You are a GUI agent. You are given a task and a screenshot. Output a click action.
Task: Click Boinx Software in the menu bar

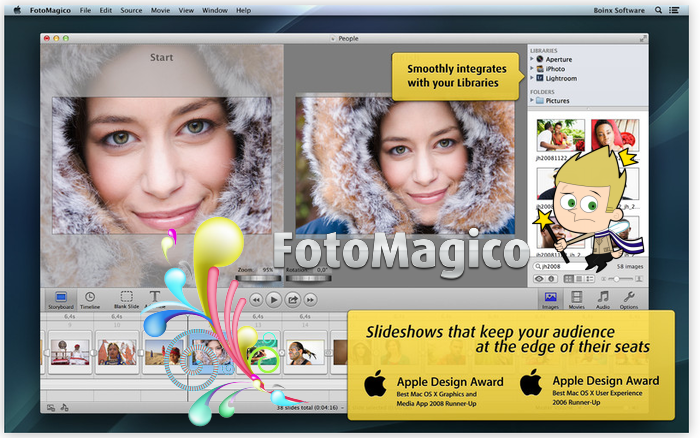pyautogui.click(x=619, y=10)
